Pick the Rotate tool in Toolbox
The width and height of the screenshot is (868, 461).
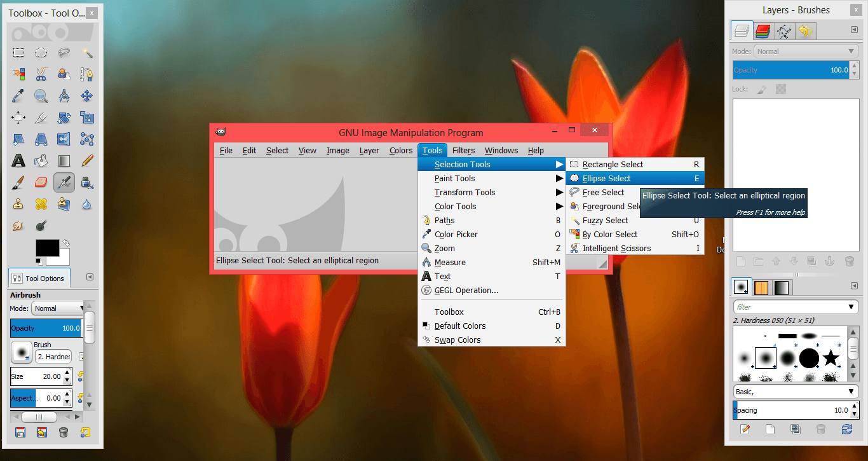click(x=64, y=118)
